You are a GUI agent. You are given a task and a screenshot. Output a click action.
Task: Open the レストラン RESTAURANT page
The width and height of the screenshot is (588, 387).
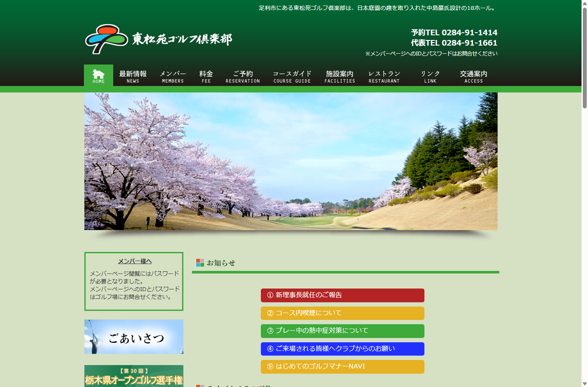pyautogui.click(x=384, y=77)
